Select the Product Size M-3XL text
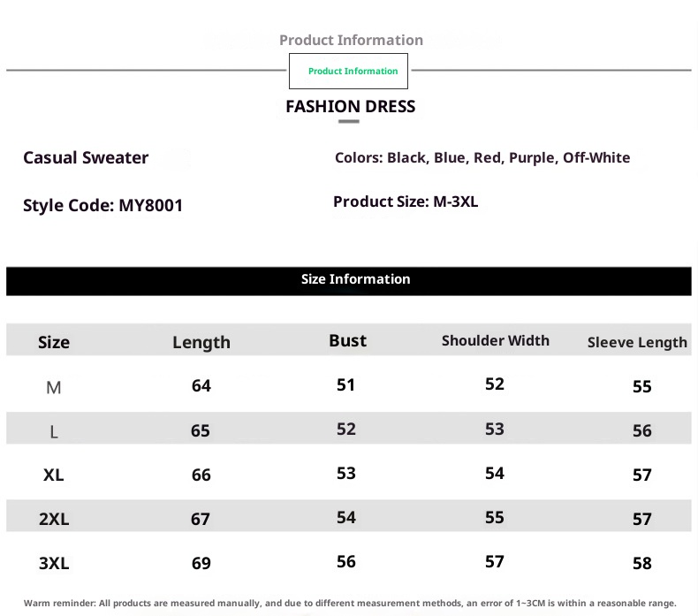 pyautogui.click(x=406, y=202)
